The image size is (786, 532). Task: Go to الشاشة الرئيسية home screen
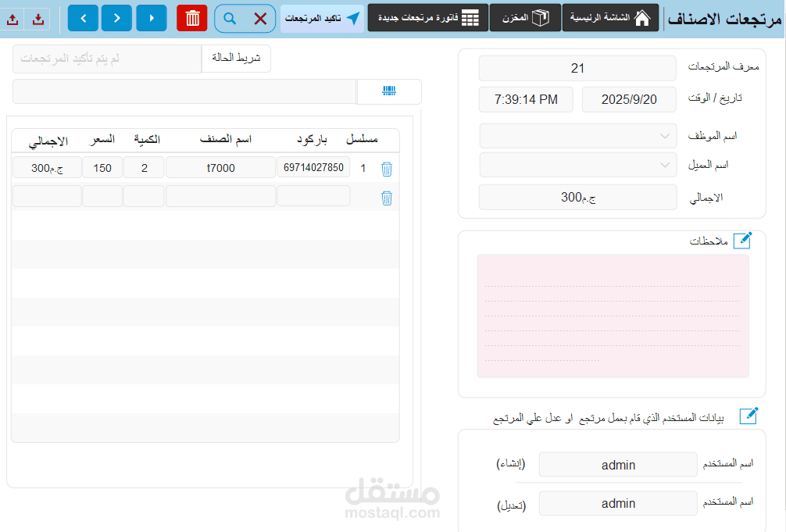point(610,18)
